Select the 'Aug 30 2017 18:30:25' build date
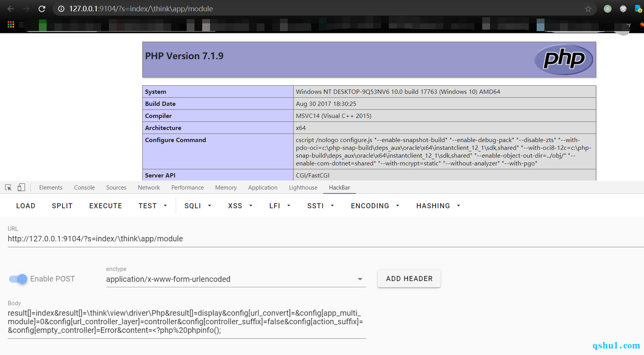The image size is (644, 355). click(326, 104)
